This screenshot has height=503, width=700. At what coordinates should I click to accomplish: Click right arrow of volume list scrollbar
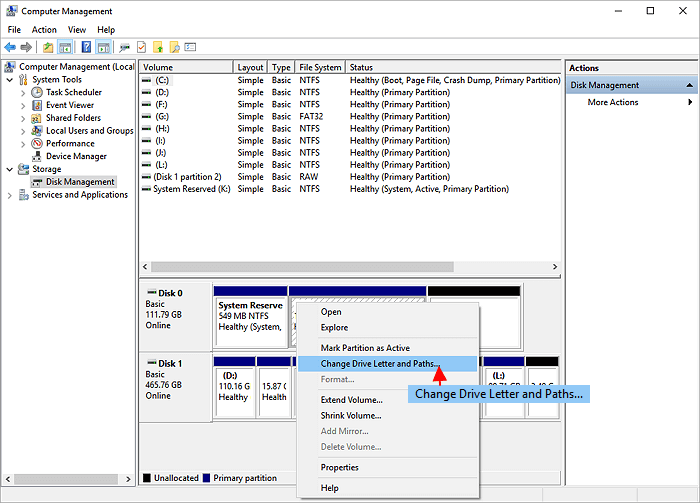click(555, 267)
